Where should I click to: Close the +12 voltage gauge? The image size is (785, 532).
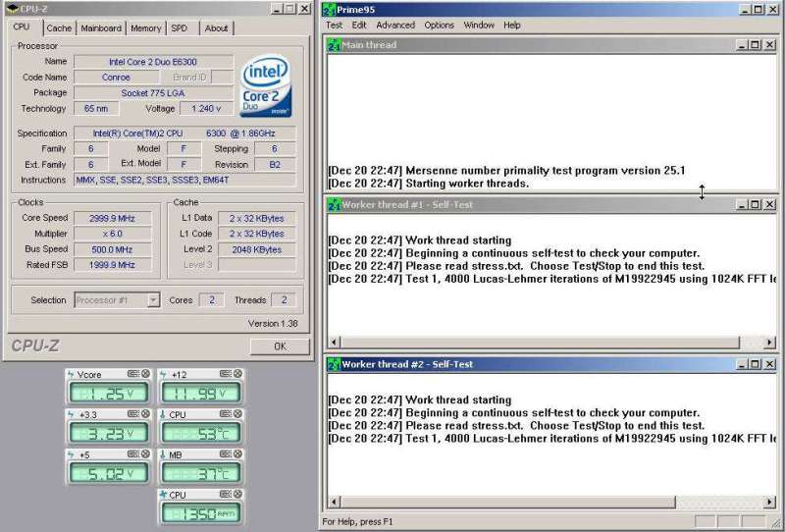click(237, 374)
